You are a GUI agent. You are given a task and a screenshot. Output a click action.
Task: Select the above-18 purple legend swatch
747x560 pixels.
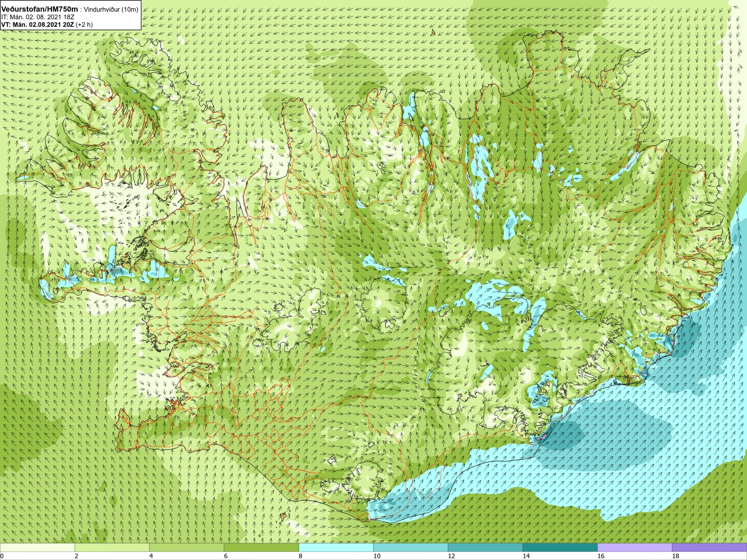click(710, 548)
